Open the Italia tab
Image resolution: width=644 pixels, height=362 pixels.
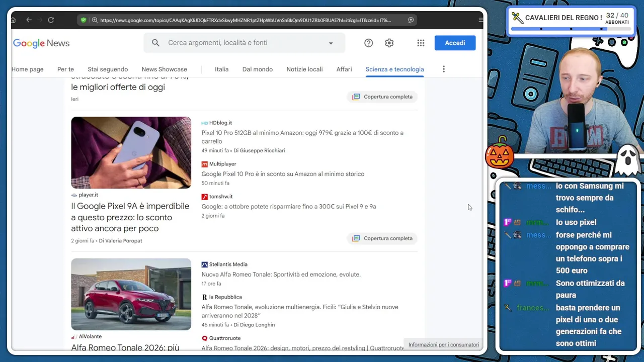pos(221,69)
